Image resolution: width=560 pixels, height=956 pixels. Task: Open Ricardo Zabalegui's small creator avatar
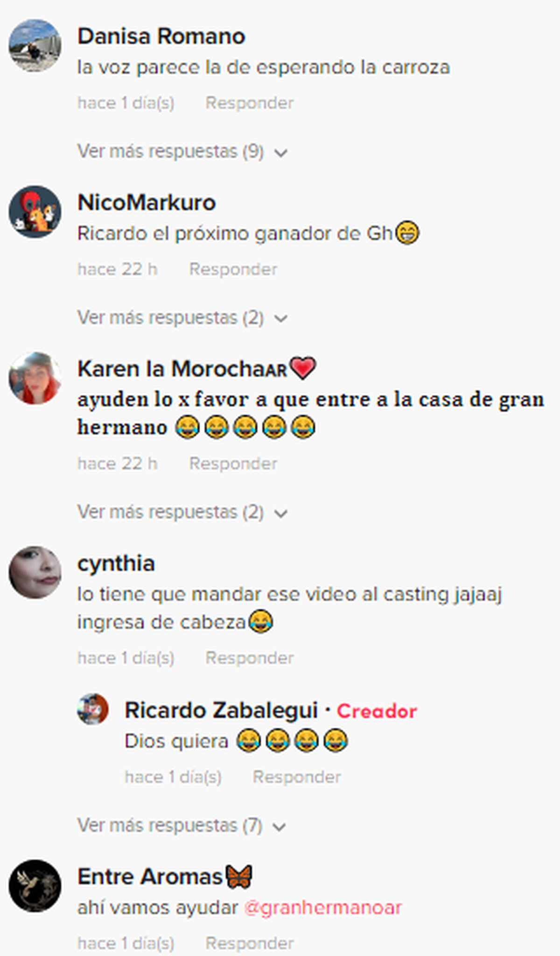(93, 709)
